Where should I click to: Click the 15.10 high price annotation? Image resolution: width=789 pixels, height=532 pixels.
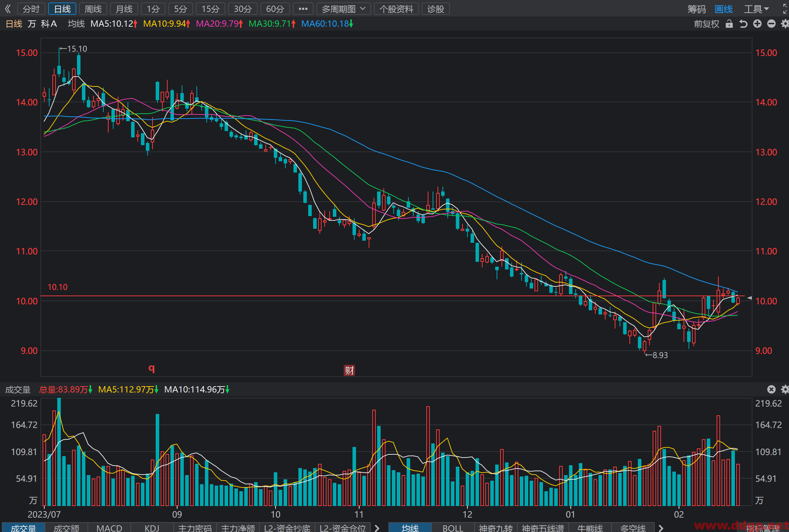click(73, 49)
